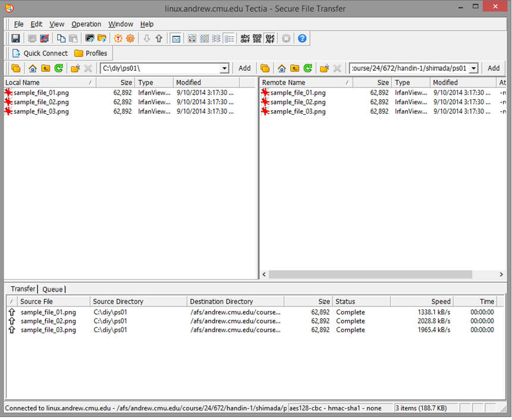Click remote pane scroll right arrow
The width and height of the screenshot is (512, 420).
[501, 275]
